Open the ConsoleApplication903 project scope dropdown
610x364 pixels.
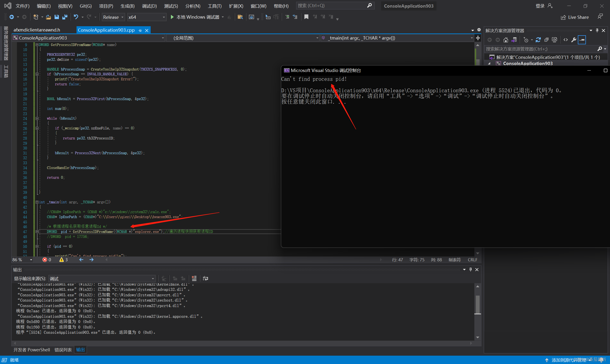[88, 38]
